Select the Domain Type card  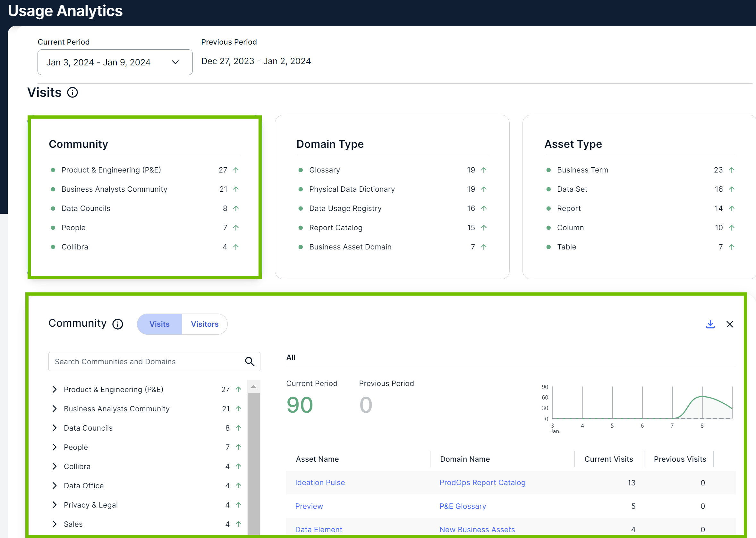[392, 197]
